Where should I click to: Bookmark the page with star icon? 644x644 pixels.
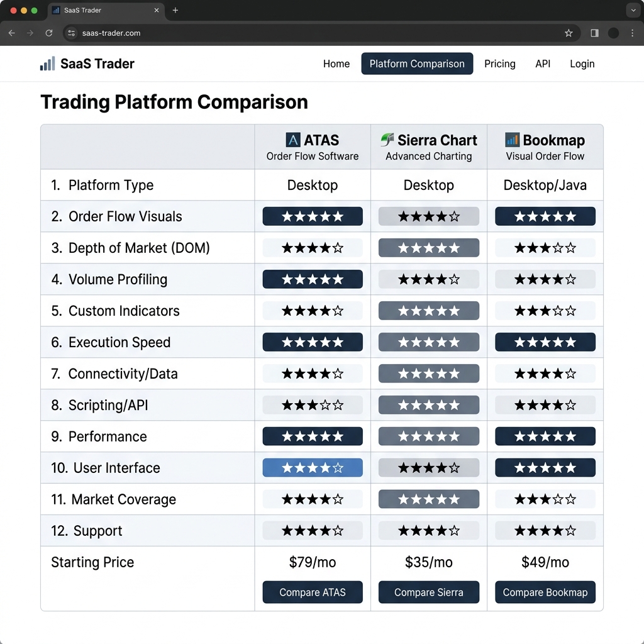click(569, 33)
